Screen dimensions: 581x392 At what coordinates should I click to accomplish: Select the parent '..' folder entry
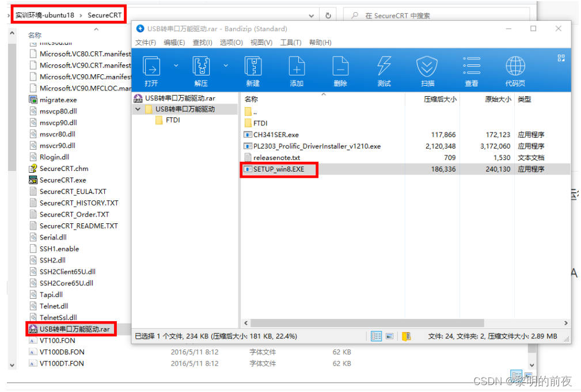251,112
